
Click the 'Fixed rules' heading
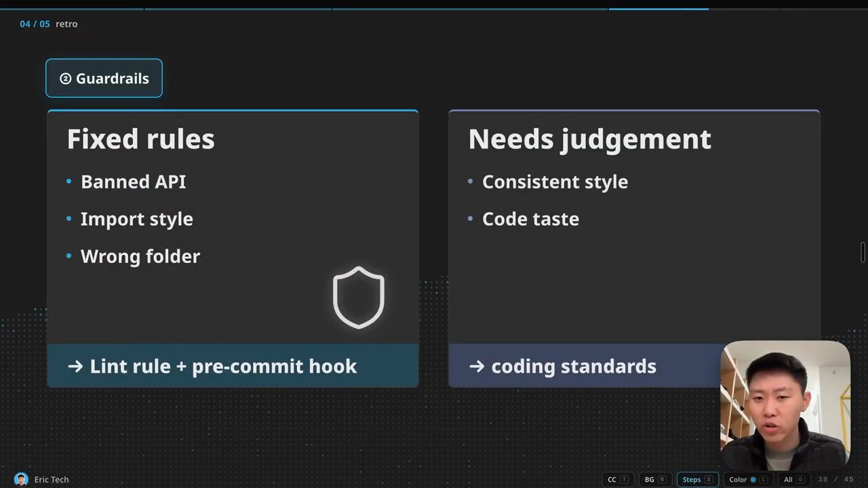click(x=140, y=139)
